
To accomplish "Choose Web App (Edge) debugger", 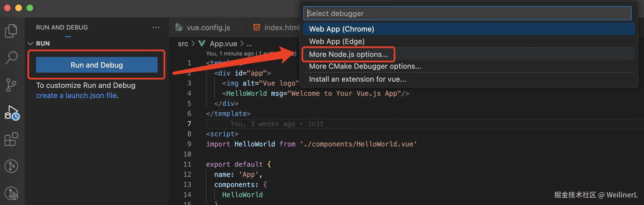I will pyautogui.click(x=337, y=41).
